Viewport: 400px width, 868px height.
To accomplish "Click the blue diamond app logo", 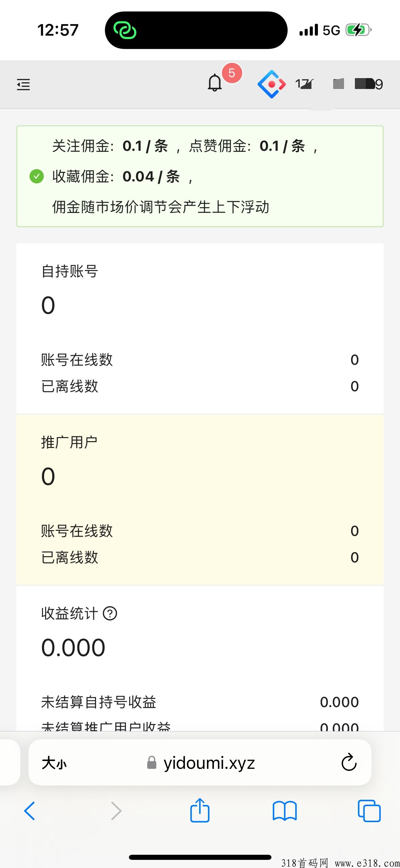I will [x=271, y=84].
